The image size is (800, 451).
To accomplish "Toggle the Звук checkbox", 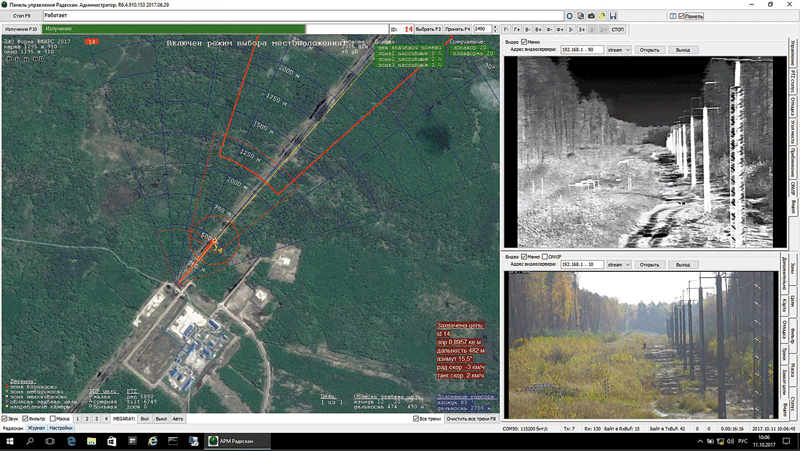I will [5, 419].
